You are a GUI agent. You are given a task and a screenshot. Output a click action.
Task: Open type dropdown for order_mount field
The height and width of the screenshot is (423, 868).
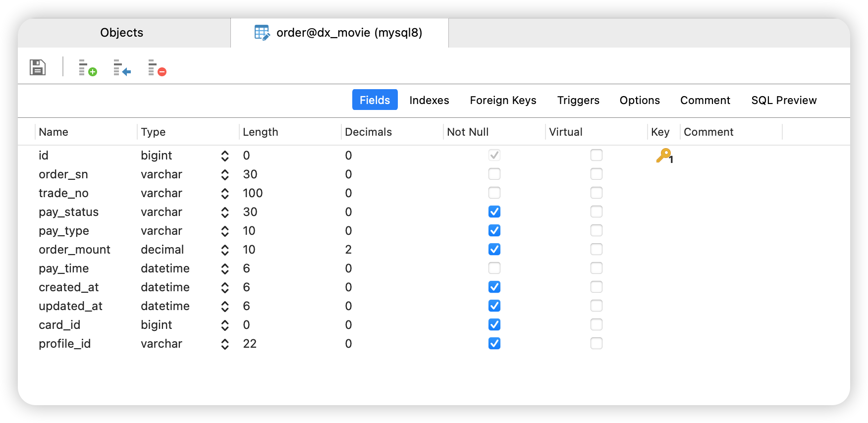coord(225,250)
